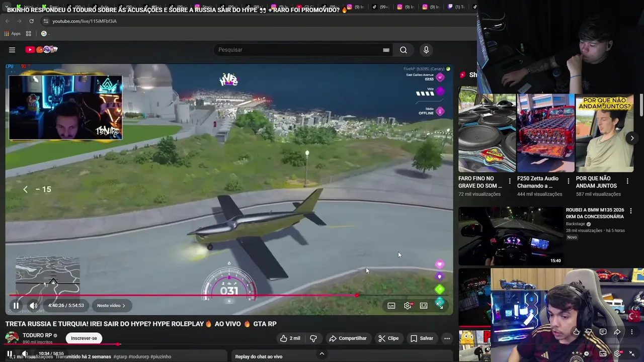The image size is (644, 362).
Task: Go back with browser back arrow
Action: pos(7,21)
